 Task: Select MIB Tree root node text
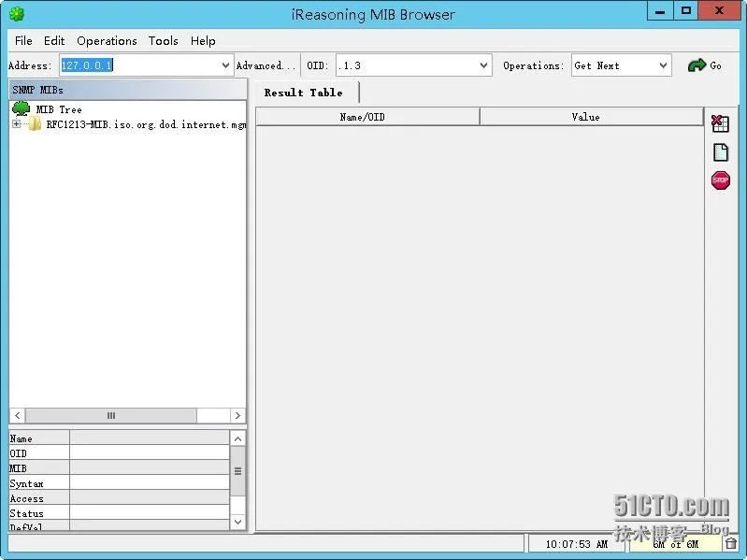(x=59, y=109)
